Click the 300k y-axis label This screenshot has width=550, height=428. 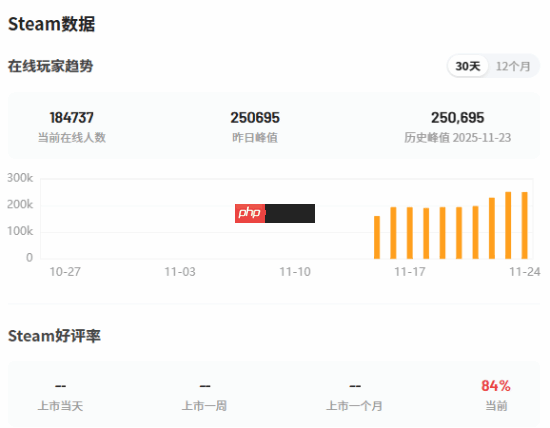20,178
